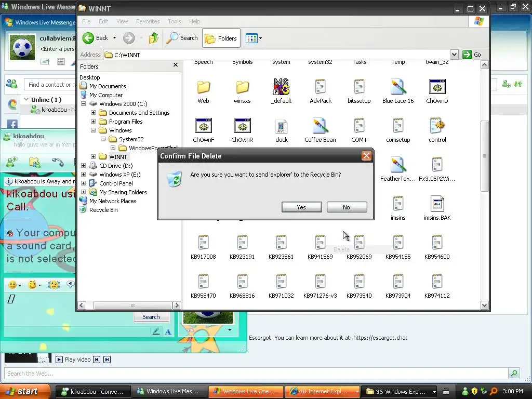Expand the address bar dropdown
Screen dimensions: 532x399
point(454,55)
